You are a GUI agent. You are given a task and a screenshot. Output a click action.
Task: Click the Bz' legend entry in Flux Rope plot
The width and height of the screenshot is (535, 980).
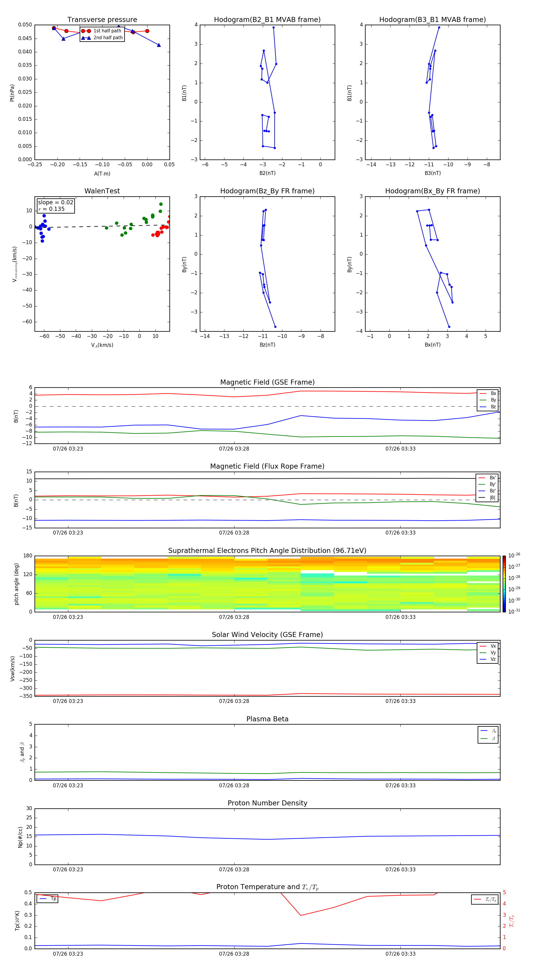click(487, 491)
